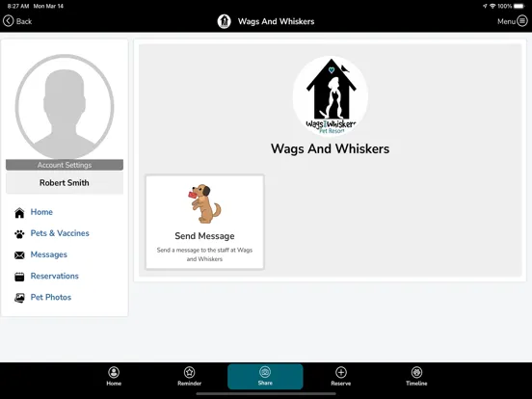
Task: Tap the dog with letter icon
Action: pos(204,203)
